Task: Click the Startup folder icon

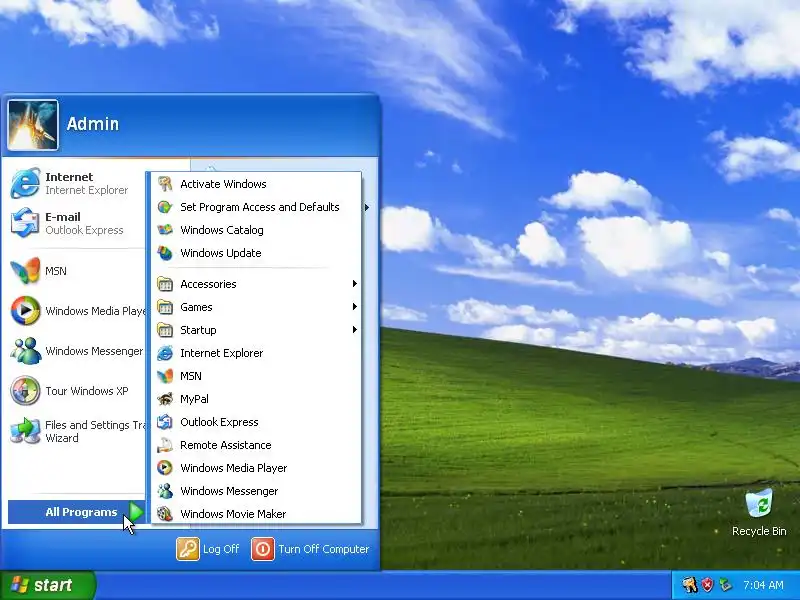Action: (x=165, y=330)
